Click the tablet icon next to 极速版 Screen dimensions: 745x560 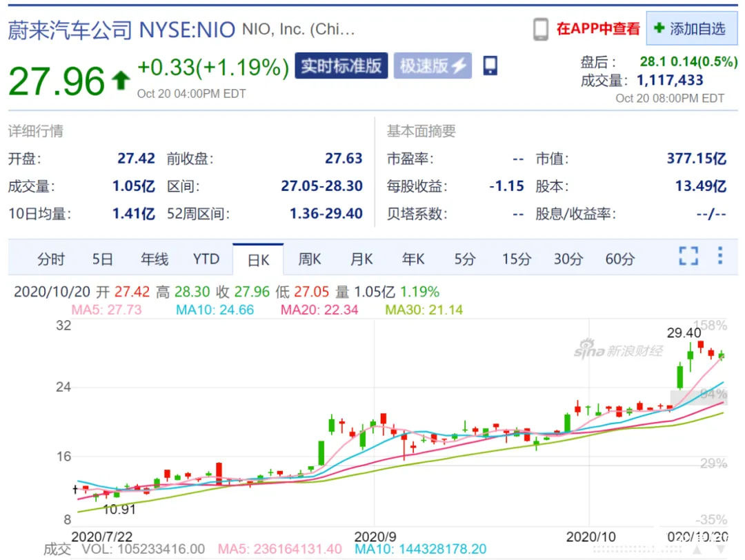(490, 66)
